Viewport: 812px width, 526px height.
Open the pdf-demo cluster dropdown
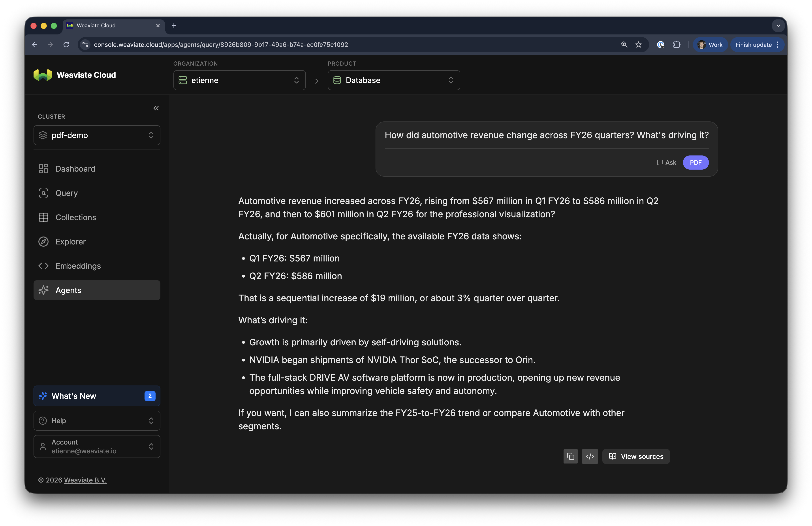coord(97,135)
